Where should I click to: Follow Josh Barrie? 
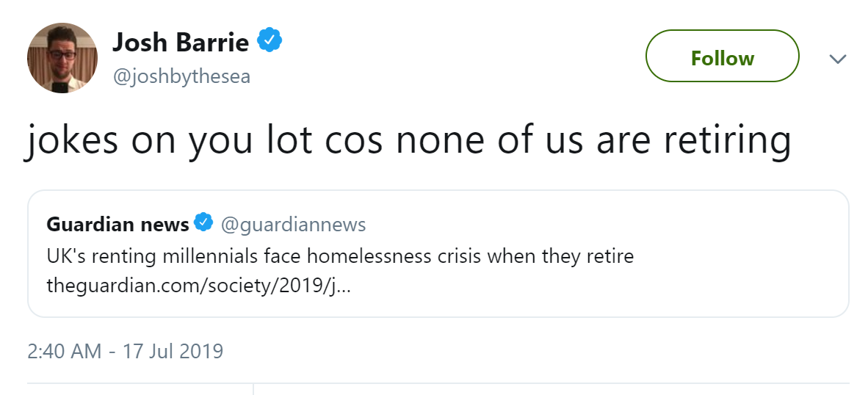pos(722,58)
